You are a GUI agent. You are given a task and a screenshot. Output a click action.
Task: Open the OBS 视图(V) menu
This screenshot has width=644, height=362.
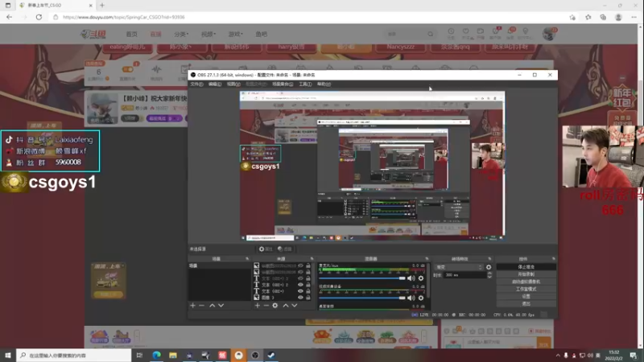pos(233,84)
